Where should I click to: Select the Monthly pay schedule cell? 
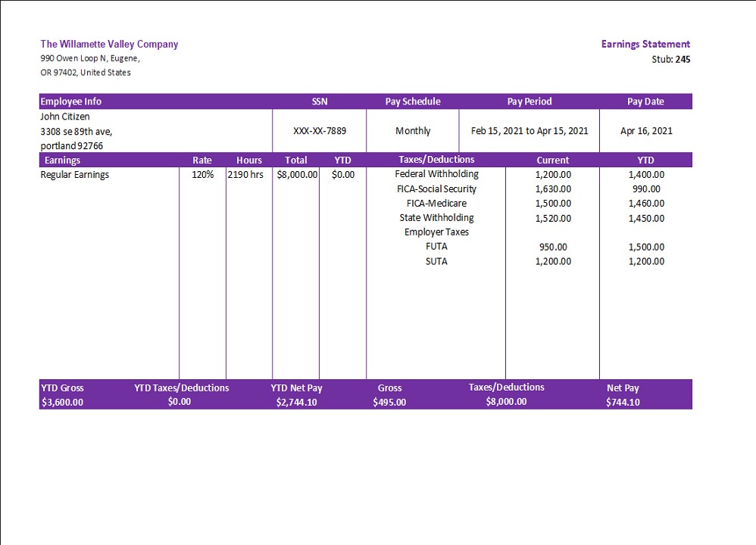[x=412, y=131]
